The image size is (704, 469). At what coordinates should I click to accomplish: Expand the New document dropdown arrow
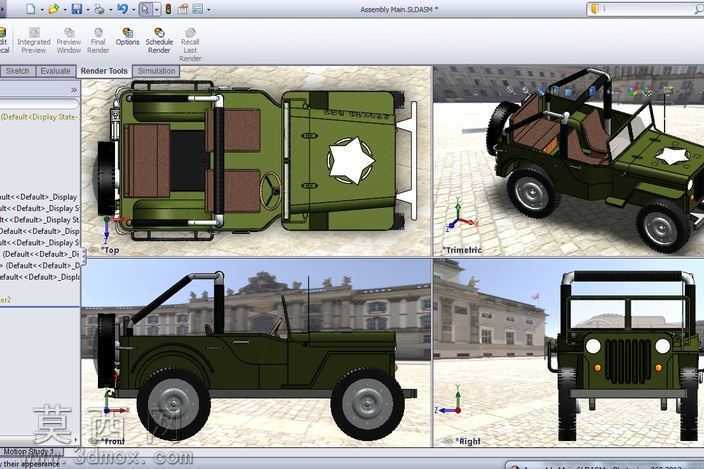[x=41, y=9]
